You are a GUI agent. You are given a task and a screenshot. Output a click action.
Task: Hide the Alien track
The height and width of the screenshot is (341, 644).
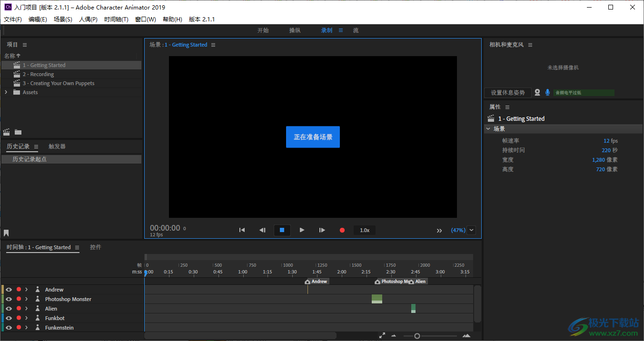pyautogui.click(x=9, y=309)
